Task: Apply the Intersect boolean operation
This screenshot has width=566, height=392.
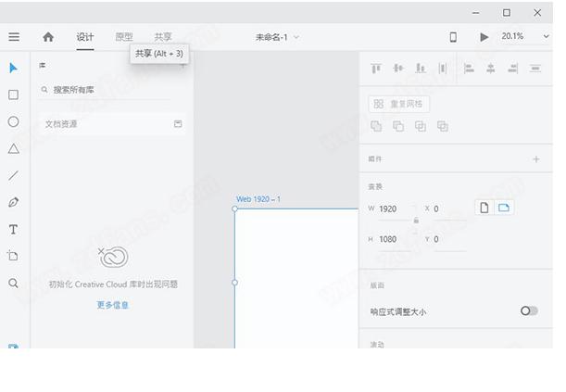Action: [421, 126]
